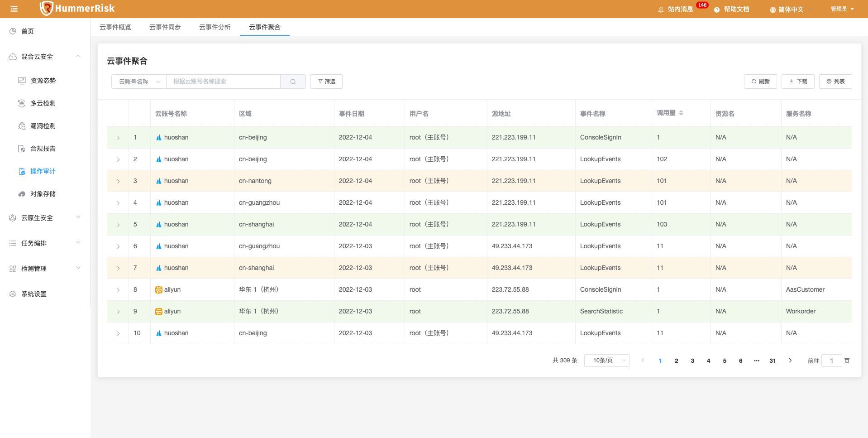868x438 pixels.
Task: Collapse the 混合云安全 menu section
Action: [78, 56]
